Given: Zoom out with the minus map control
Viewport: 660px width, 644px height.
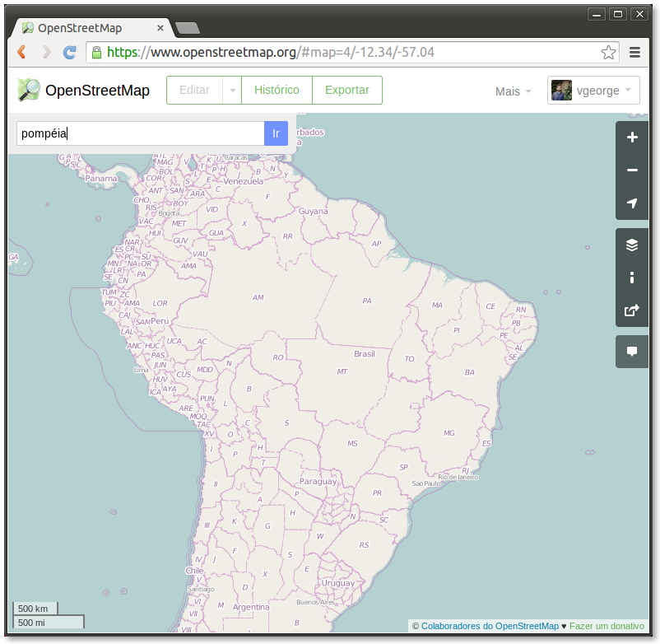Looking at the screenshot, I should tap(632, 170).
